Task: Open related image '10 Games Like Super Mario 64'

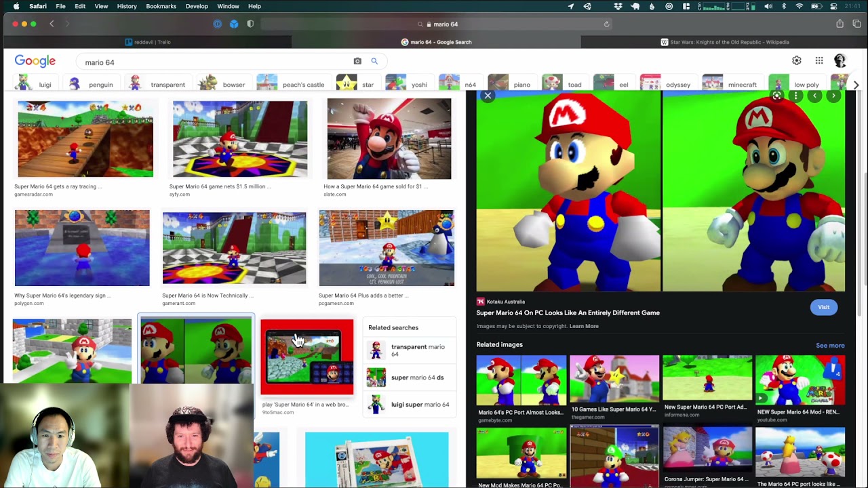Action: point(614,380)
